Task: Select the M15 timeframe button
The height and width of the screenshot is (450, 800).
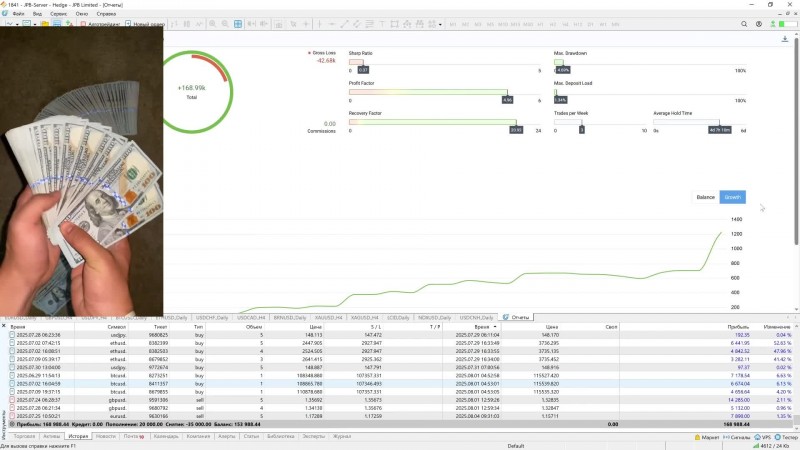Action: [515, 24]
